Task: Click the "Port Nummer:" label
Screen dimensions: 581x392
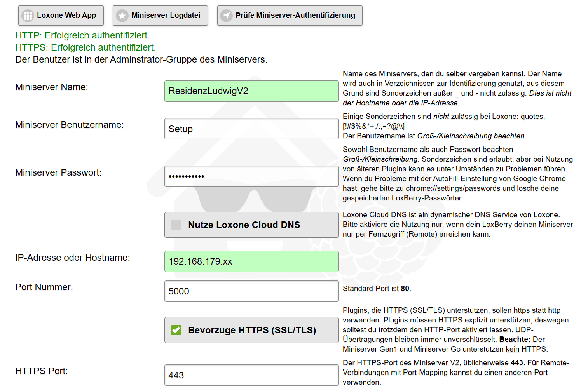Action: click(44, 287)
